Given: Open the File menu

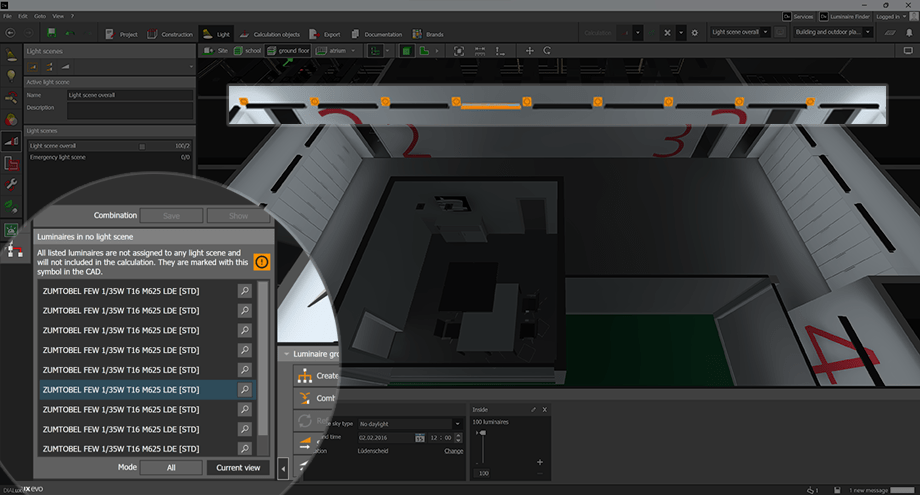Looking at the screenshot, I should [7, 17].
